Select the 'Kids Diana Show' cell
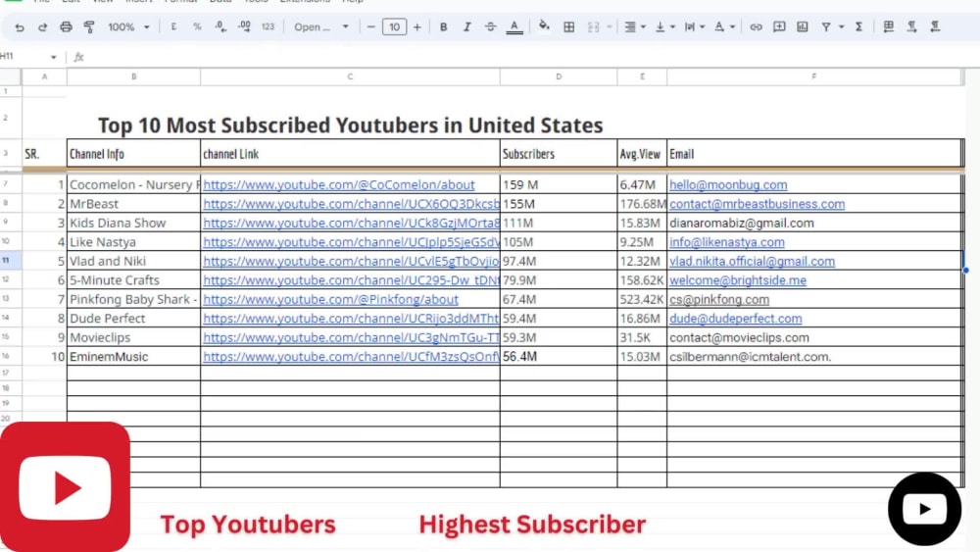The height and width of the screenshot is (552, 980). [133, 223]
